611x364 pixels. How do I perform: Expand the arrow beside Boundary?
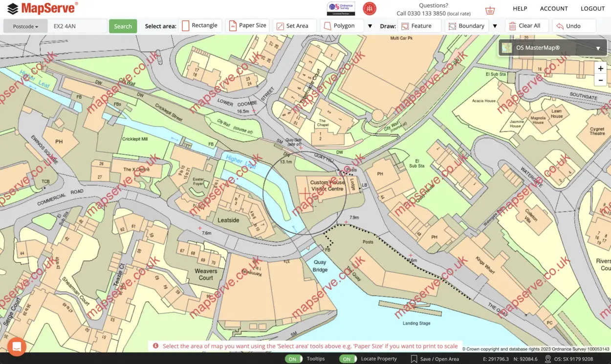pyautogui.click(x=495, y=26)
